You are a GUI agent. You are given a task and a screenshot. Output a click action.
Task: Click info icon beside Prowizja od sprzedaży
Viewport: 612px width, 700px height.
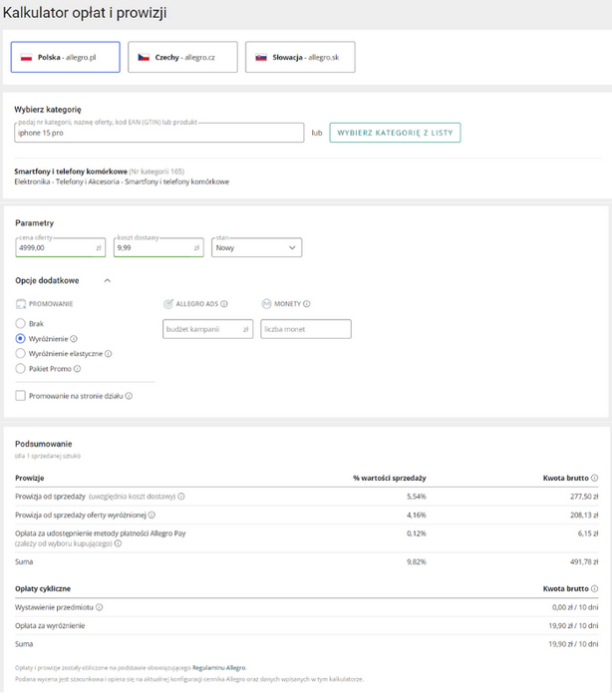click(181, 497)
